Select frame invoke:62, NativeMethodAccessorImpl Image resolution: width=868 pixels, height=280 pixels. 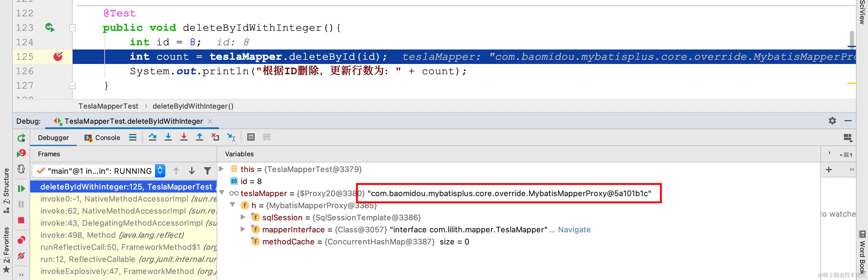point(123,211)
